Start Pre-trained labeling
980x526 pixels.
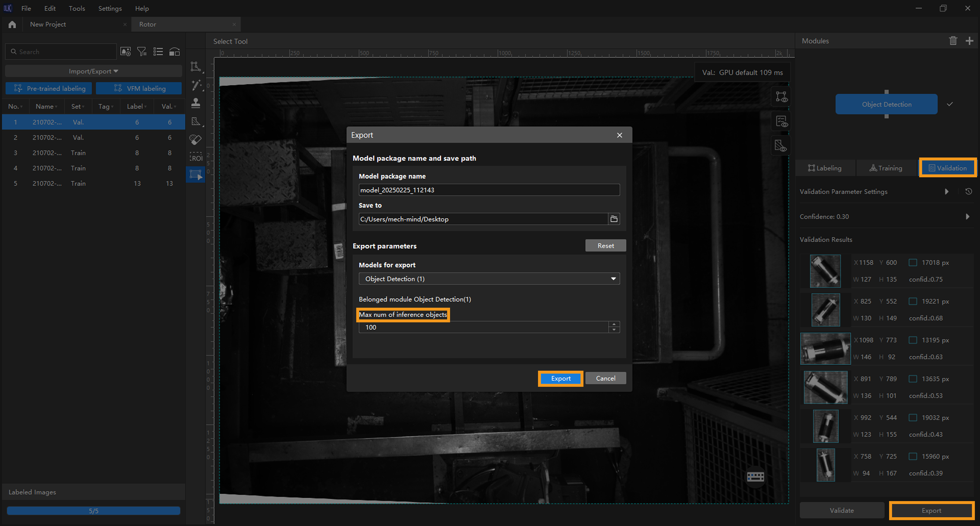coord(49,88)
